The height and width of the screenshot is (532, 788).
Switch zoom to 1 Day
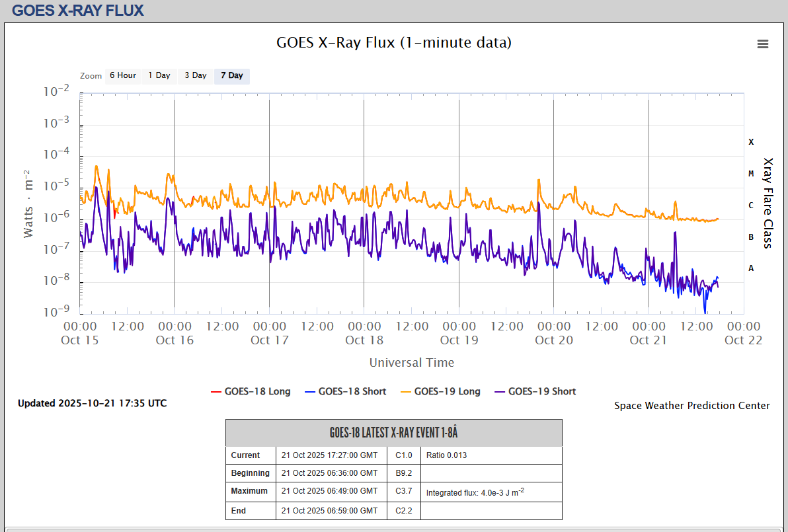pyautogui.click(x=159, y=75)
